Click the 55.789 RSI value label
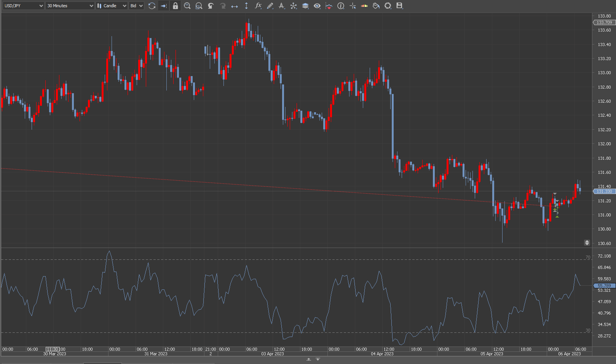Viewport: 616px width, 364px height. click(x=604, y=286)
